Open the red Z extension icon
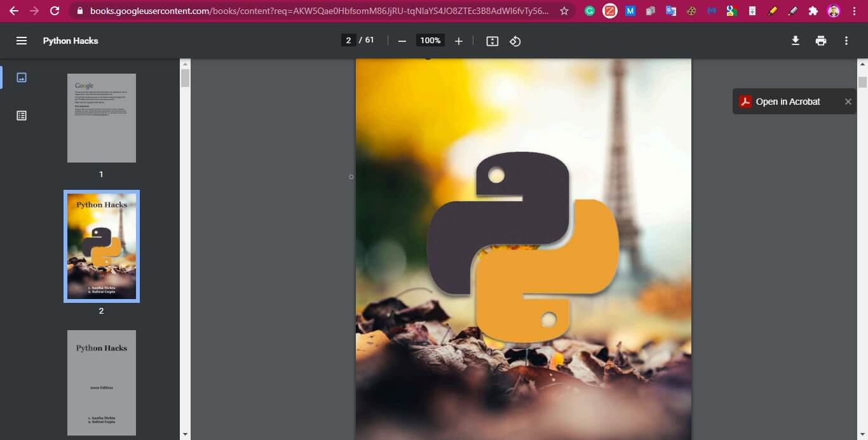 click(x=610, y=11)
